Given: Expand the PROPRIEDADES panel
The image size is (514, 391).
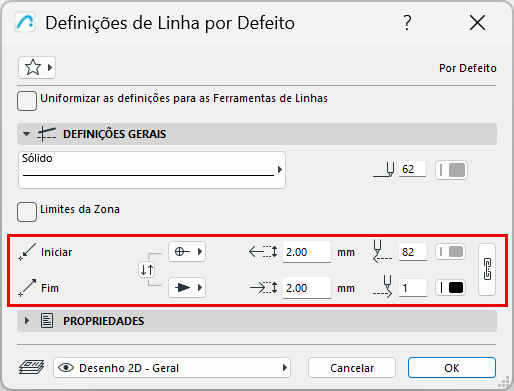Looking at the screenshot, I should [x=27, y=321].
